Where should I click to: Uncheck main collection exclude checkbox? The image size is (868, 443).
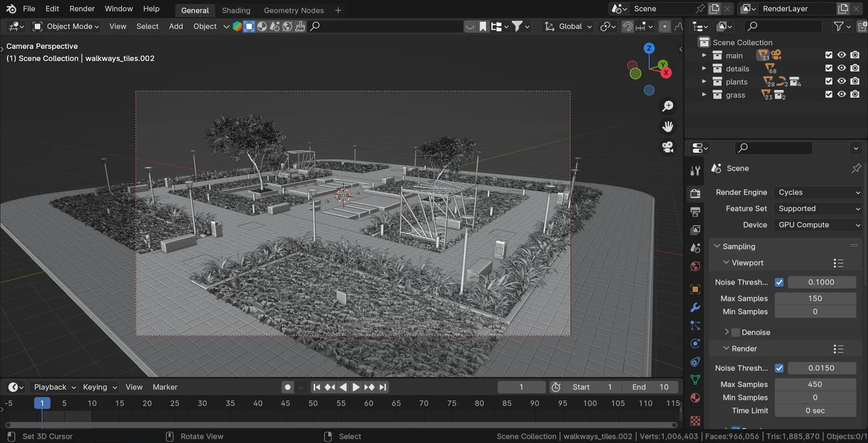828,55
